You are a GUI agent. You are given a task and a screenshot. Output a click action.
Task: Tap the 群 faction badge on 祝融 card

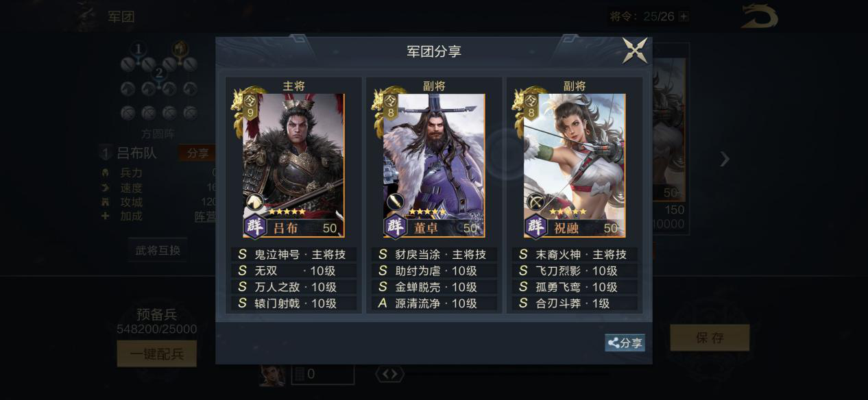tap(536, 227)
